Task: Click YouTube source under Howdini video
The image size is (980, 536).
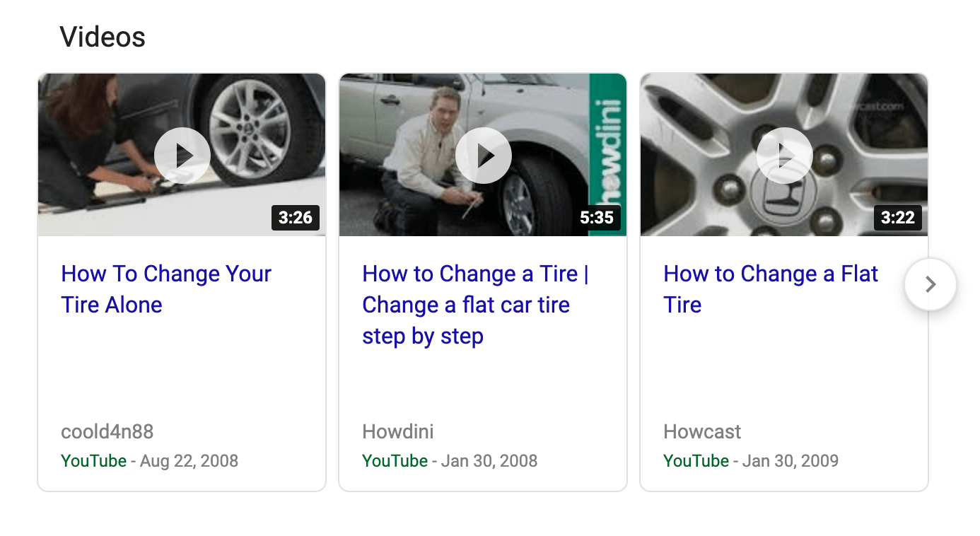Action: point(395,461)
